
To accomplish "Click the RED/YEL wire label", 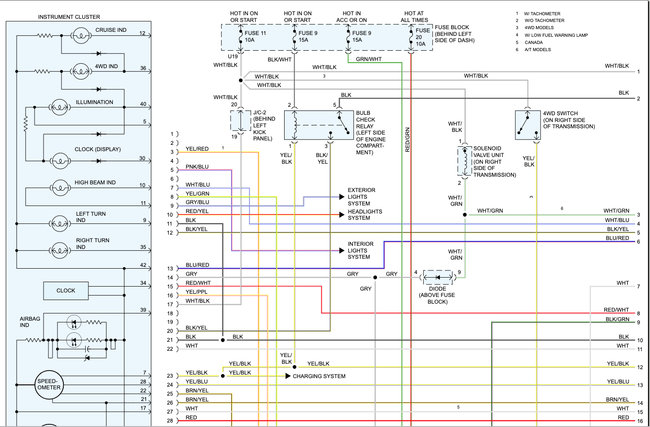I will 197,211.
